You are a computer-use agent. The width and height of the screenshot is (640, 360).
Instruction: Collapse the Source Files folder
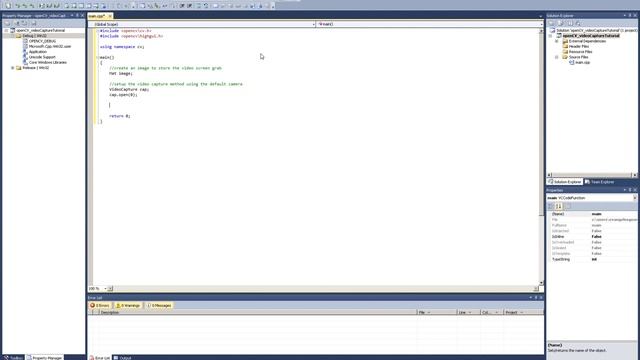[x=556, y=57]
